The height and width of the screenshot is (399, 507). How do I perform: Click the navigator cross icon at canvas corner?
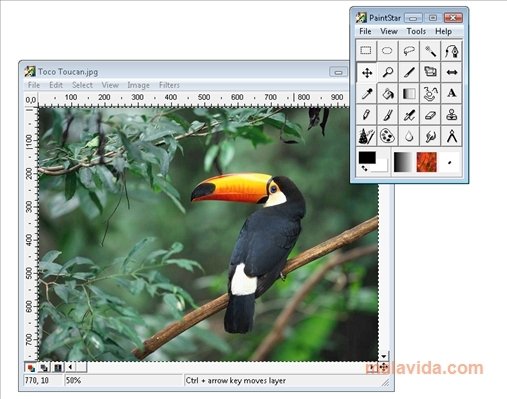383,367
